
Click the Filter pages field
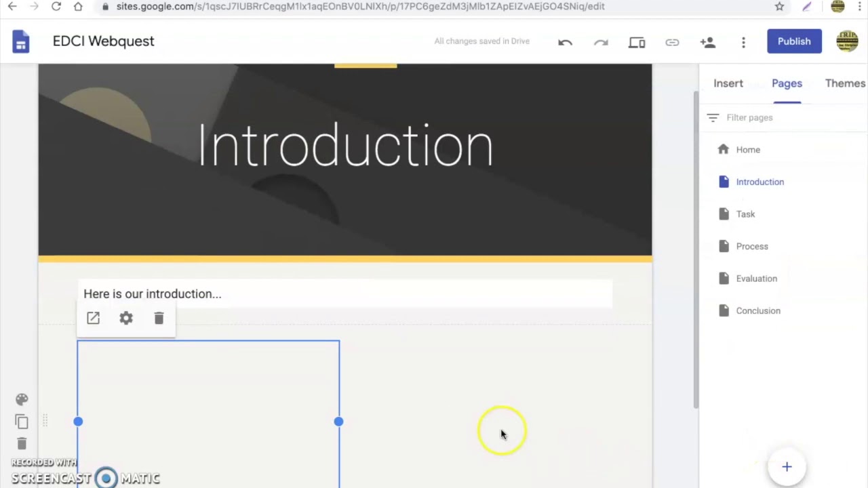pyautogui.click(x=749, y=118)
